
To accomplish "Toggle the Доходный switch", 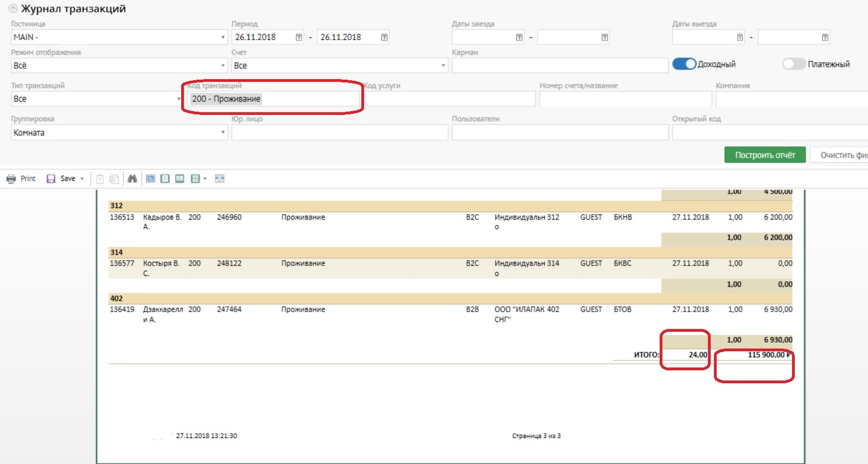I will click(x=684, y=64).
